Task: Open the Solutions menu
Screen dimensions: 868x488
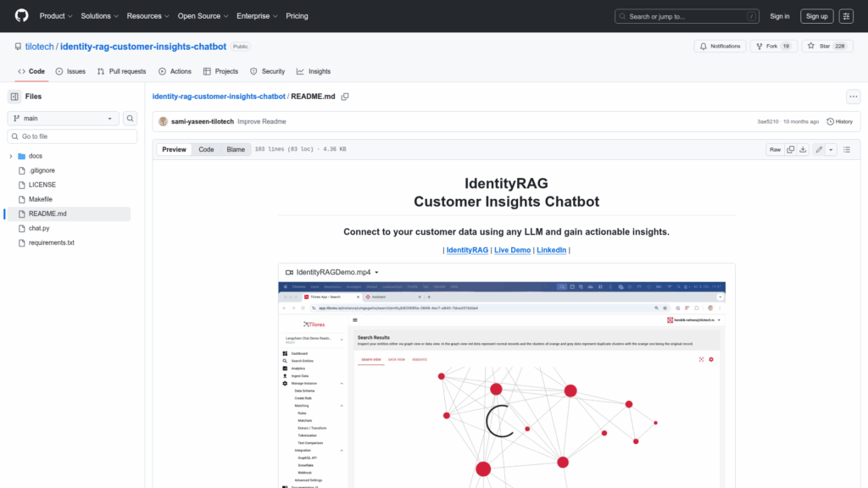Action: (100, 16)
